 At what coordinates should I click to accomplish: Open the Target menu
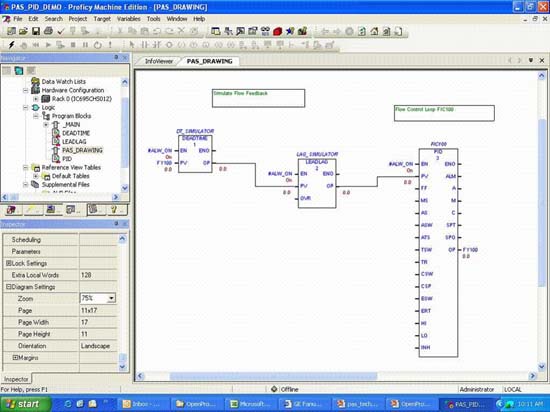102,19
